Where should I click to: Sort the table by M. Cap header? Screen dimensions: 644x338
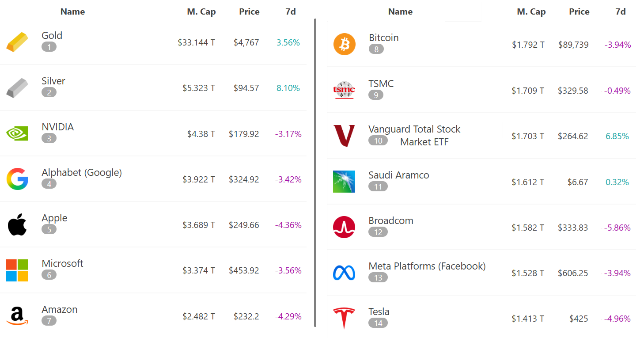pos(201,11)
